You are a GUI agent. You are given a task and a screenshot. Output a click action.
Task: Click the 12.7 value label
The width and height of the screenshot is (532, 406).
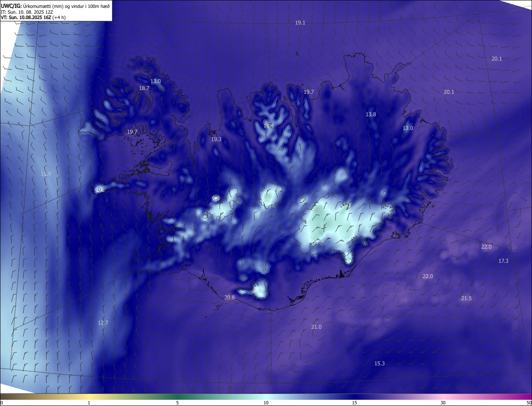(x=103, y=323)
